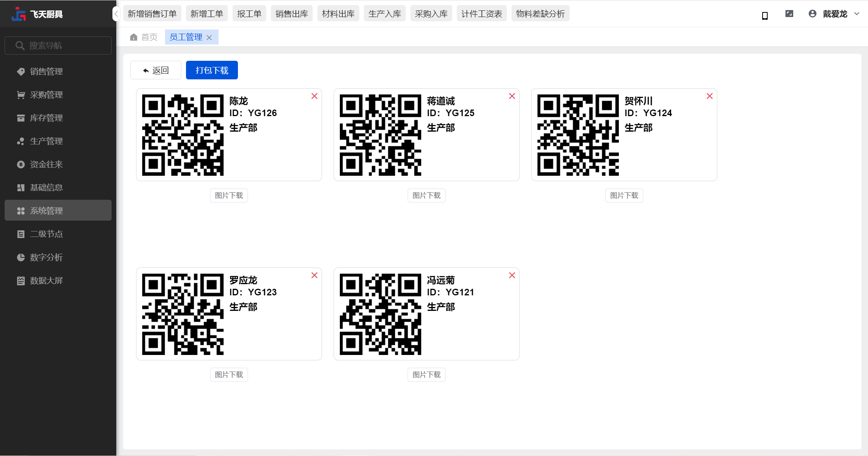
Task: Close the 员工管理 tab
Action: tap(209, 38)
